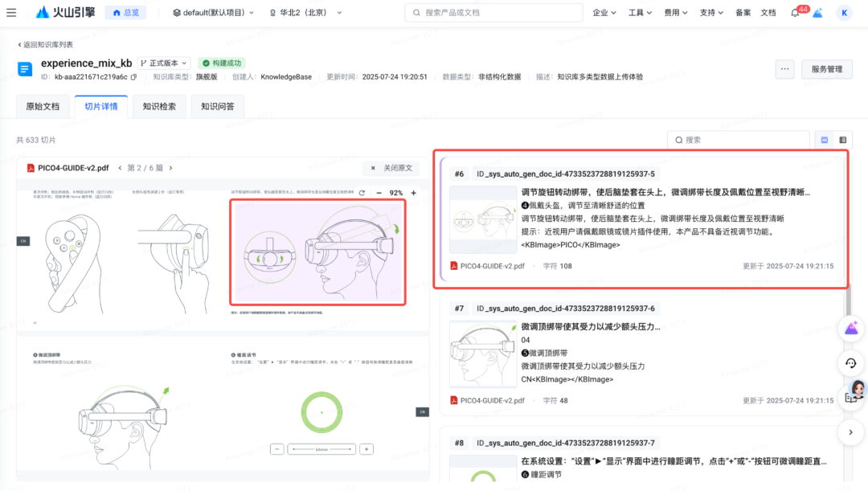Click the slice #7 title 微调顶绑带
This screenshot has height=491, width=868.
(x=591, y=326)
